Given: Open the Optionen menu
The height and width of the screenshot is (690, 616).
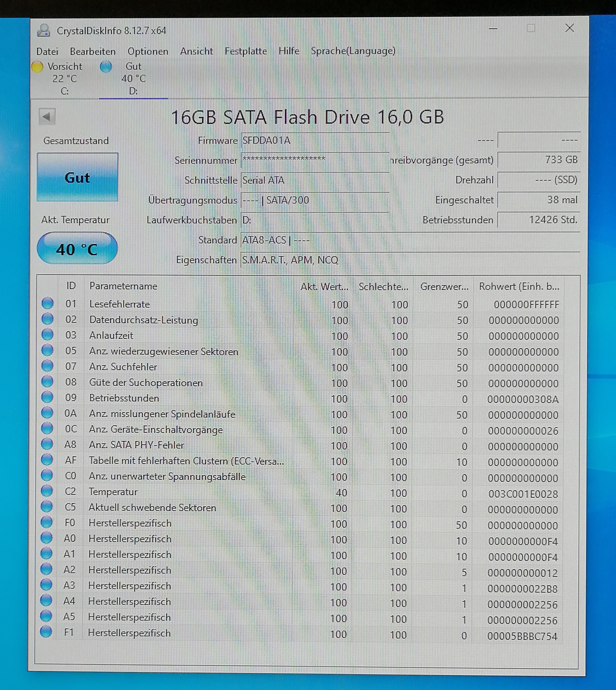Looking at the screenshot, I should pos(148,51).
